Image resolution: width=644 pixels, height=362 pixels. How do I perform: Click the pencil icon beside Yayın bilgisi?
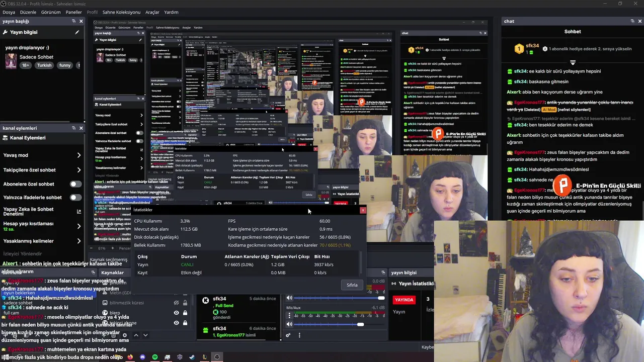pyautogui.click(x=77, y=32)
